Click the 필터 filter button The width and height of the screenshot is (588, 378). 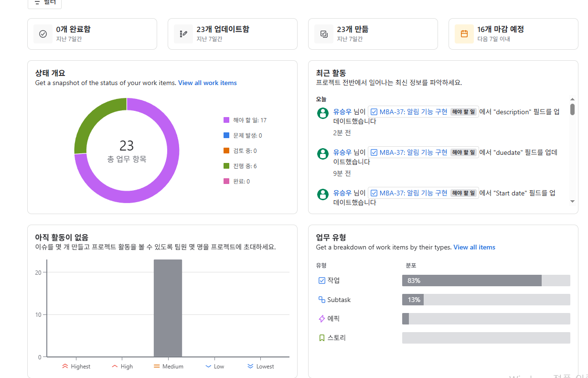(44, 3)
